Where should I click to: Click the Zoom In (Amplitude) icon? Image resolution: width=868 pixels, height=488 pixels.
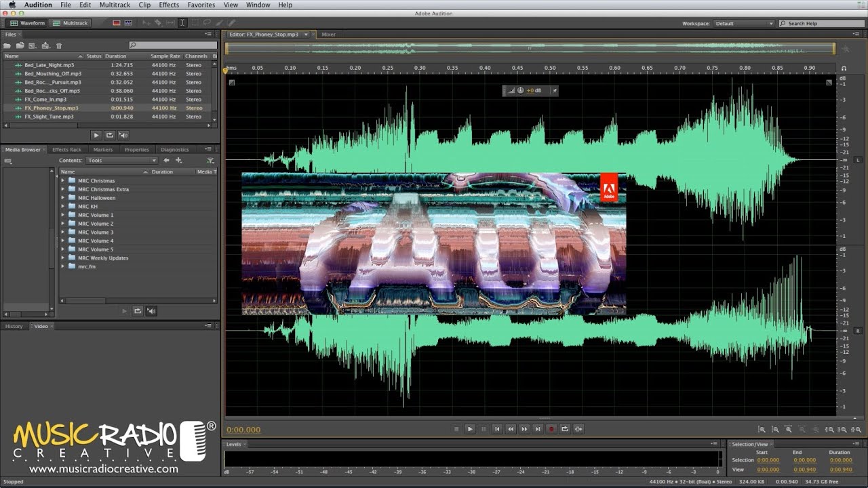click(x=762, y=429)
